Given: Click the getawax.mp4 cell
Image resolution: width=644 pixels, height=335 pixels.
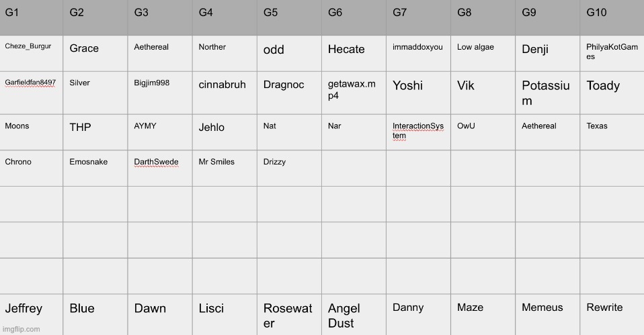Looking at the screenshot, I should click(354, 93).
